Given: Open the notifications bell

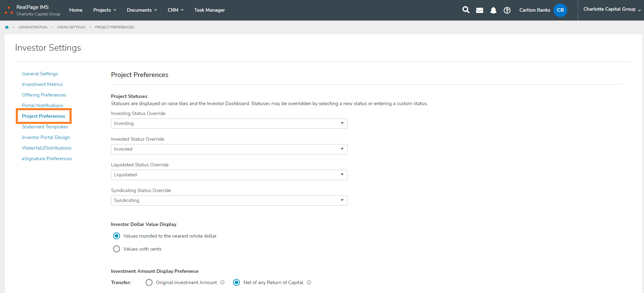Looking at the screenshot, I should 493,10.
